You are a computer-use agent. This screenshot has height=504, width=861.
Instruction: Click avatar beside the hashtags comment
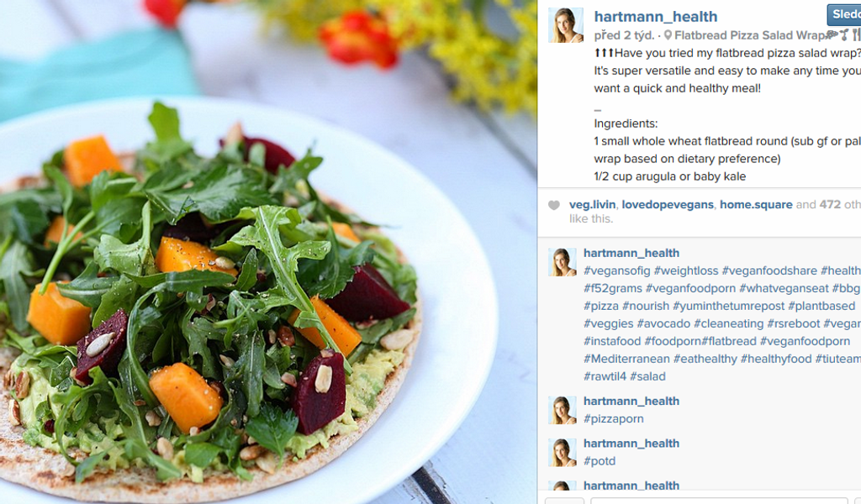click(563, 262)
